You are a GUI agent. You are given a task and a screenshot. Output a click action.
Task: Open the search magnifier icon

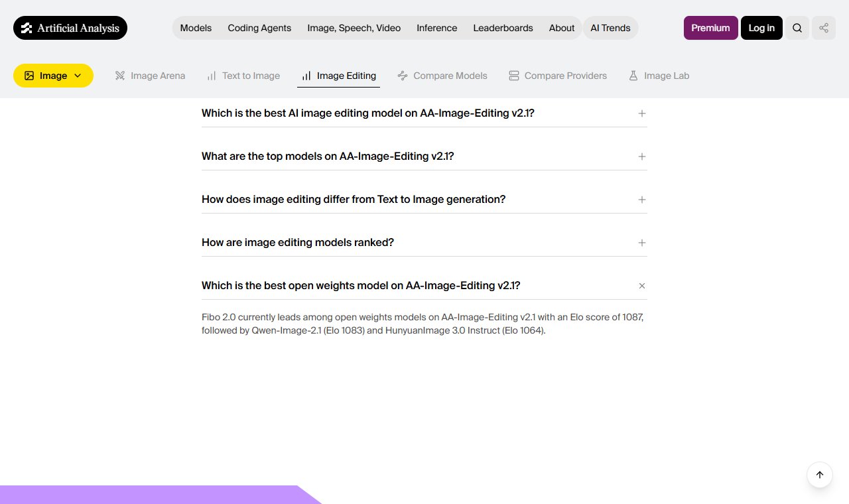(x=797, y=28)
